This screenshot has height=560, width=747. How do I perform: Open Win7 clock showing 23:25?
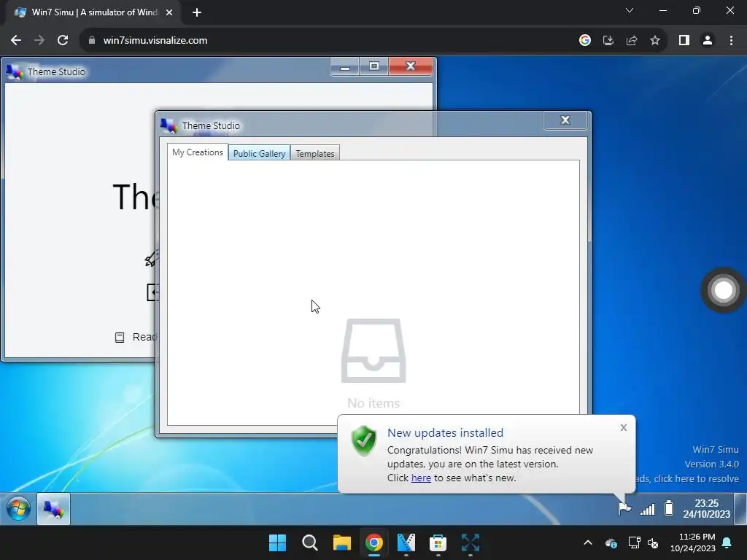(x=706, y=508)
